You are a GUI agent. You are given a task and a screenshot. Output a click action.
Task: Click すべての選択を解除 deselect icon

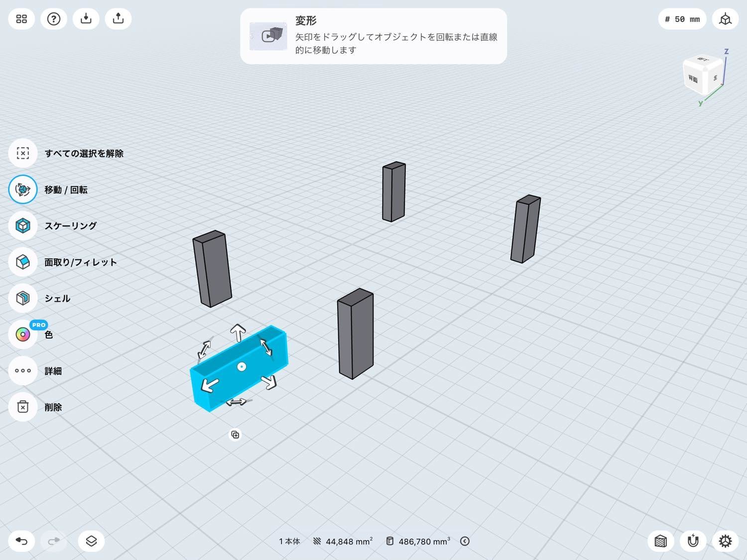point(23,153)
